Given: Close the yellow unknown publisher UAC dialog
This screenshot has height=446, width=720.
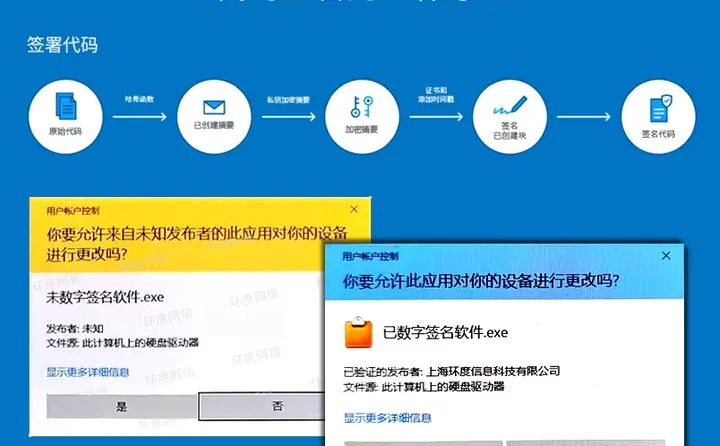Looking at the screenshot, I should click(354, 209).
